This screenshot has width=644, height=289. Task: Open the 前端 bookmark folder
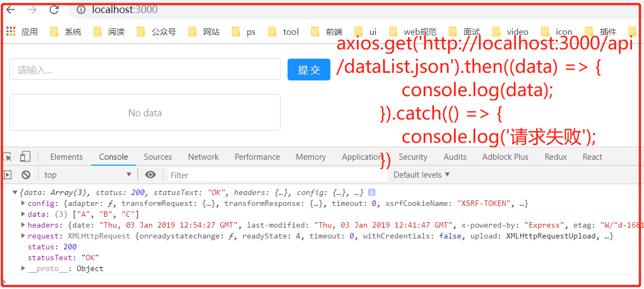click(327, 32)
